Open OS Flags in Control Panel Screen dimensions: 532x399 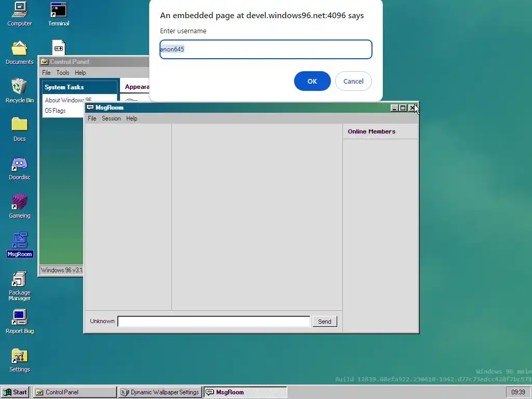55,111
